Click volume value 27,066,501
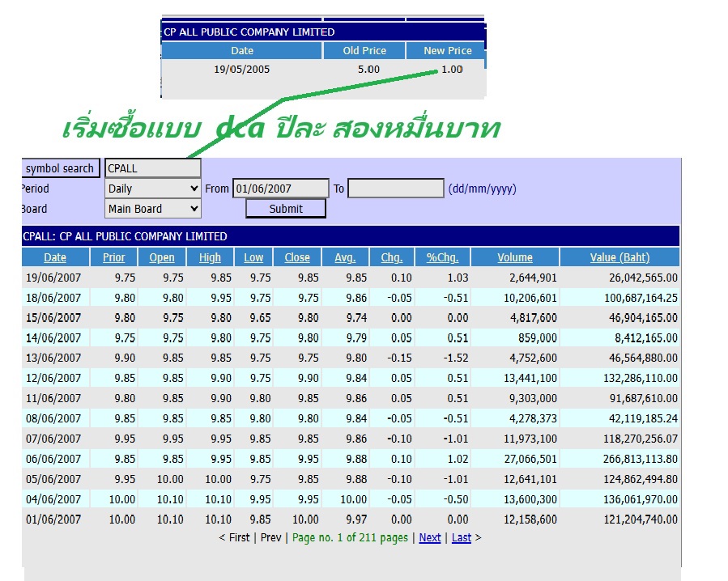728x581 pixels. 530,459
